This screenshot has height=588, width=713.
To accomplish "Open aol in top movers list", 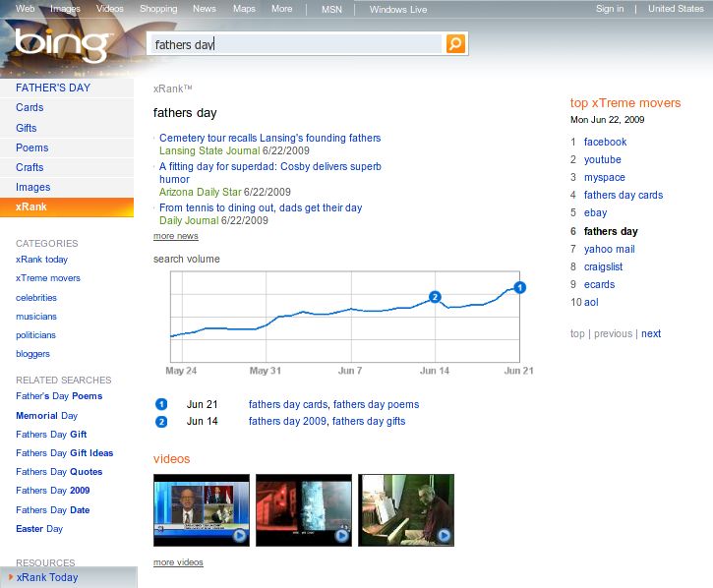I will (591, 303).
